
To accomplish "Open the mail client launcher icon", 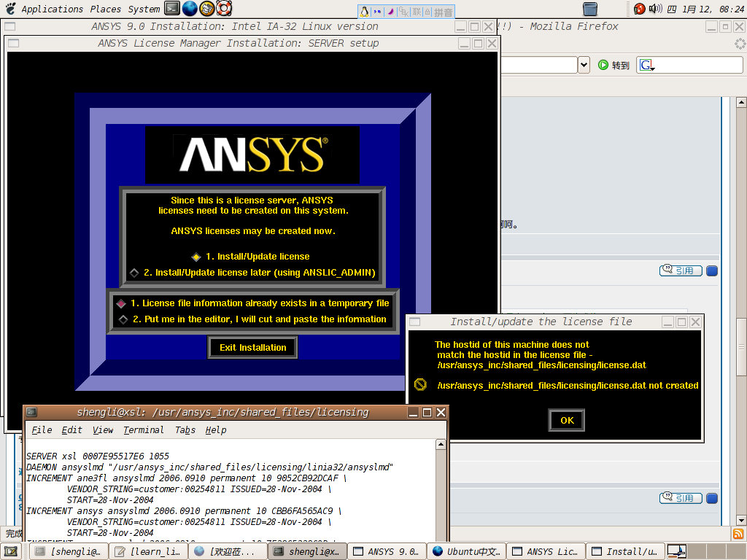I will pyautogui.click(x=206, y=8).
